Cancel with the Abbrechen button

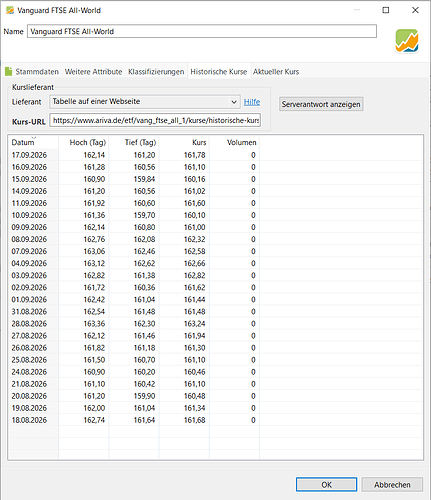click(x=392, y=485)
